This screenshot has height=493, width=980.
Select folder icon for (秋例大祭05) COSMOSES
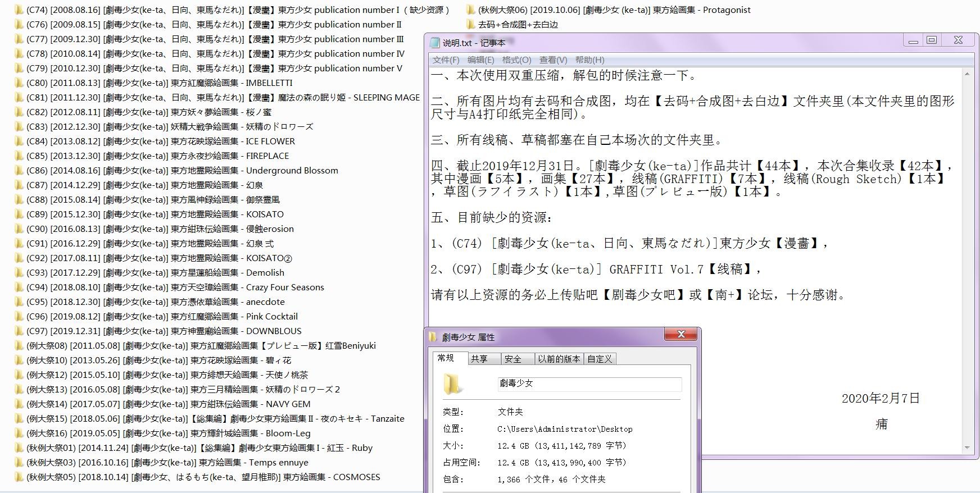point(19,477)
